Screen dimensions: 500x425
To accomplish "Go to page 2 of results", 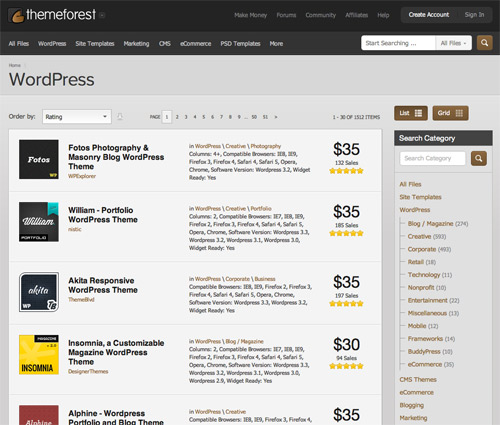I will (x=177, y=117).
